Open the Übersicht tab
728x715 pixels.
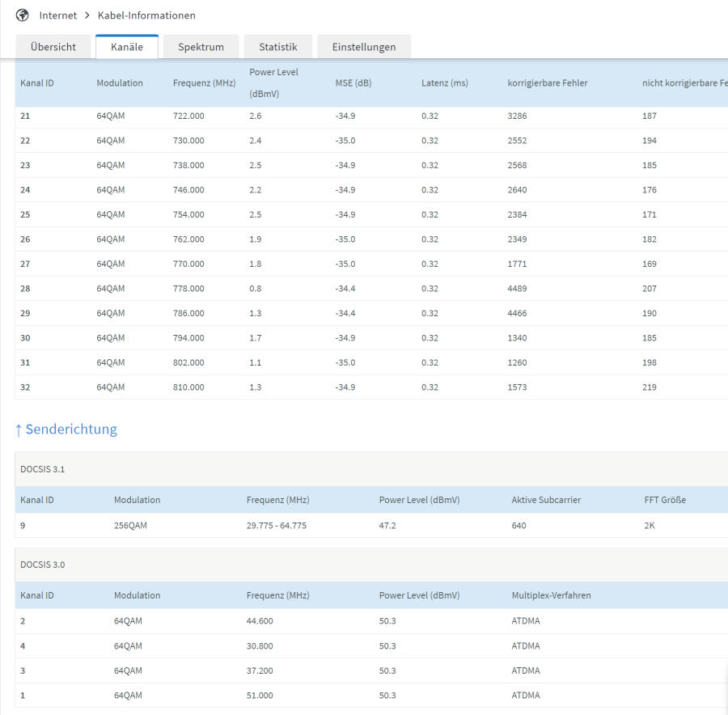tap(53, 47)
